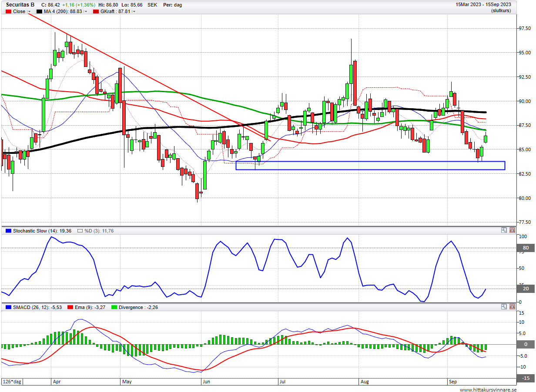The image size is (536, 392).
Task: Expand the MA 4 (200) dropdown arrow
Action: [x=85, y=12]
